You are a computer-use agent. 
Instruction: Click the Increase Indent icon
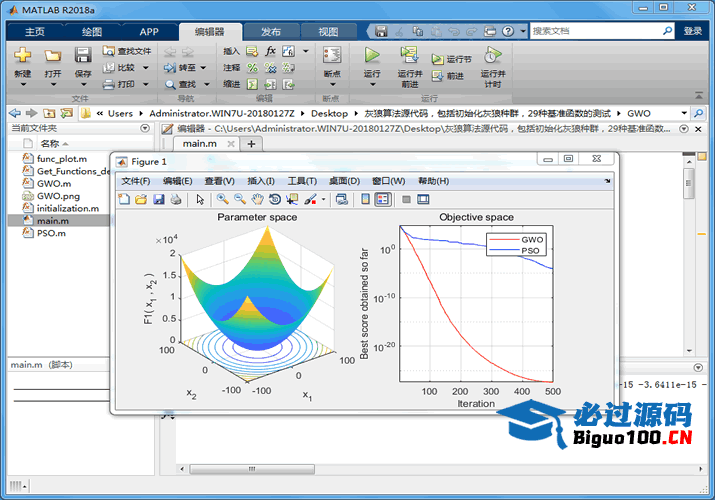tap(270, 84)
